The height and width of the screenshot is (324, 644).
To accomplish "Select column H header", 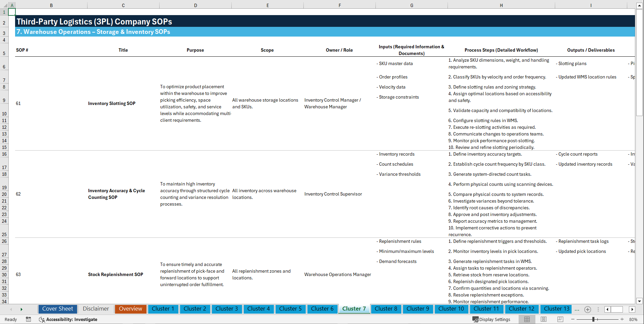I will pos(501,5).
